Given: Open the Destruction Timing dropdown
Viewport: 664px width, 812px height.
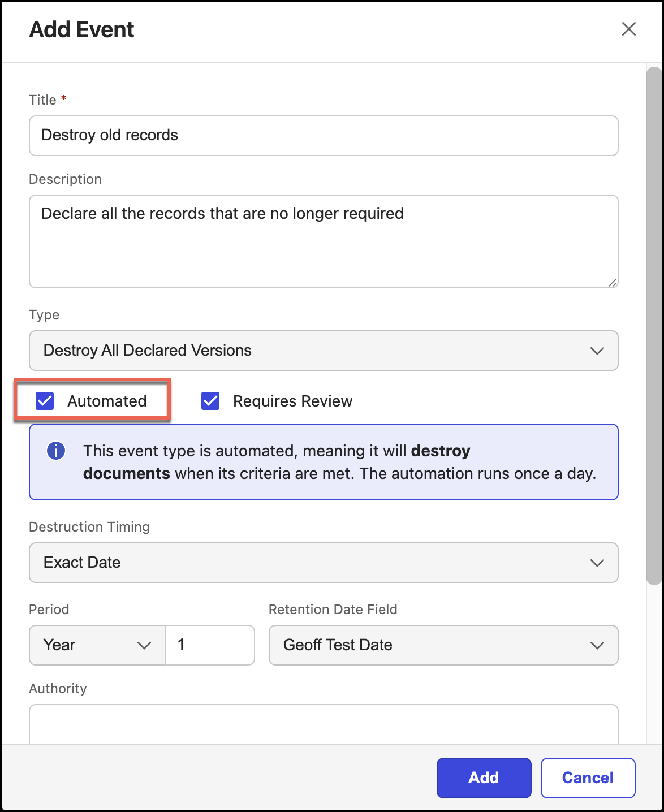Looking at the screenshot, I should pos(323,563).
